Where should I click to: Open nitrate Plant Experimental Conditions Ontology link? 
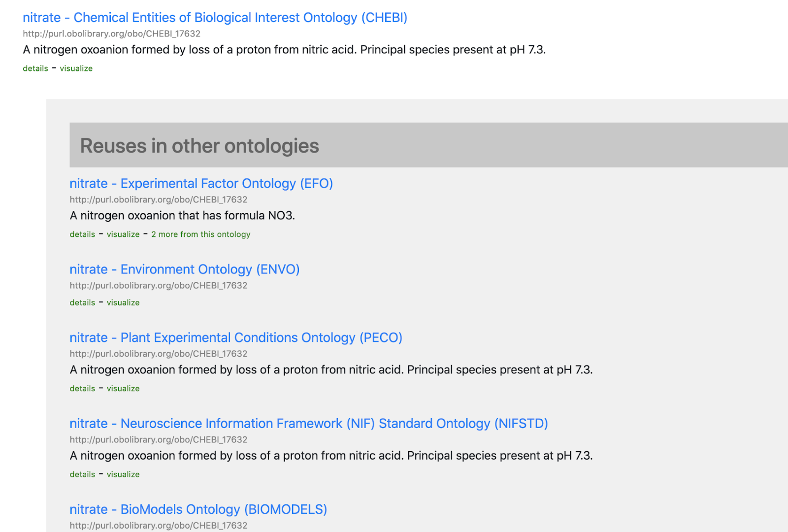coord(236,338)
